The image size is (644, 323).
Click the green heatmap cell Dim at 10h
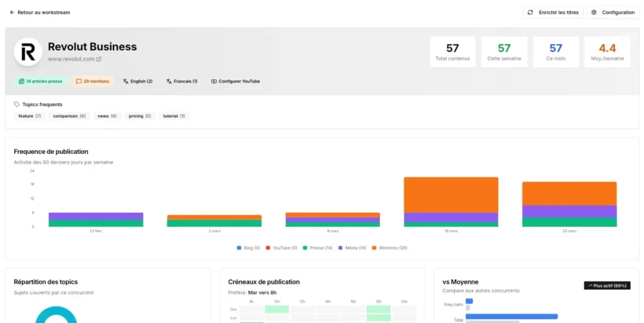point(277,309)
